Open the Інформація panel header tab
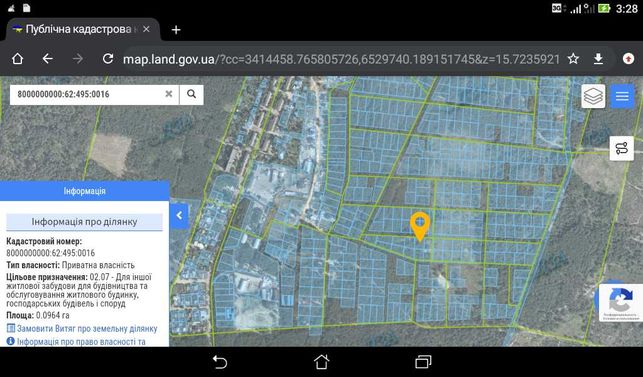The width and height of the screenshot is (643, 377). [84, 191]
